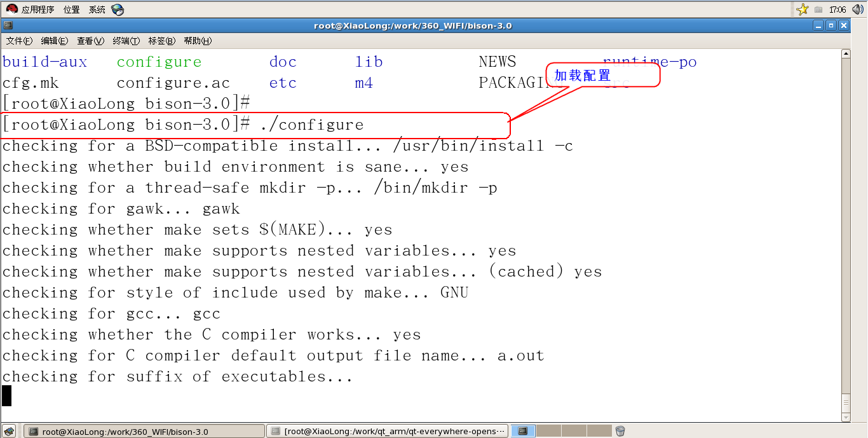Screen dimensions: 868x438
Task: Click the line ending with 'a.out'
Action: tap(274, 355)
